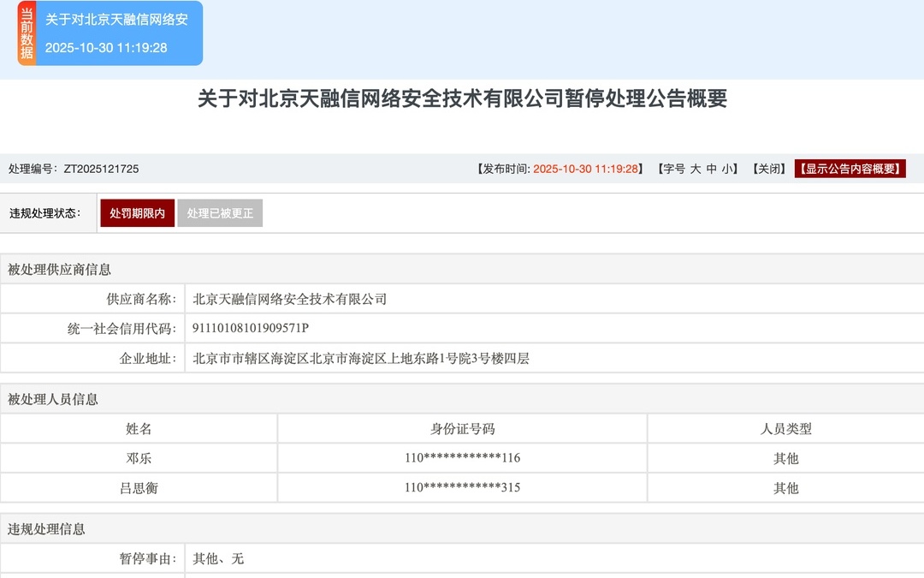The height and width of the screenshot is (578, 924).
Task: Click the 当前数据 orange label tab
Action: click(x=27, y=33)
